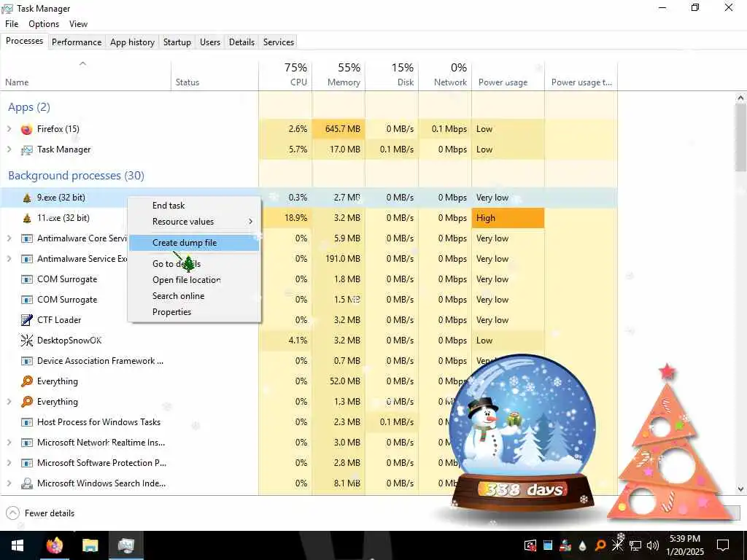
Task: Select the 9.exe process tree icon
Action: (x=27, y=198)
